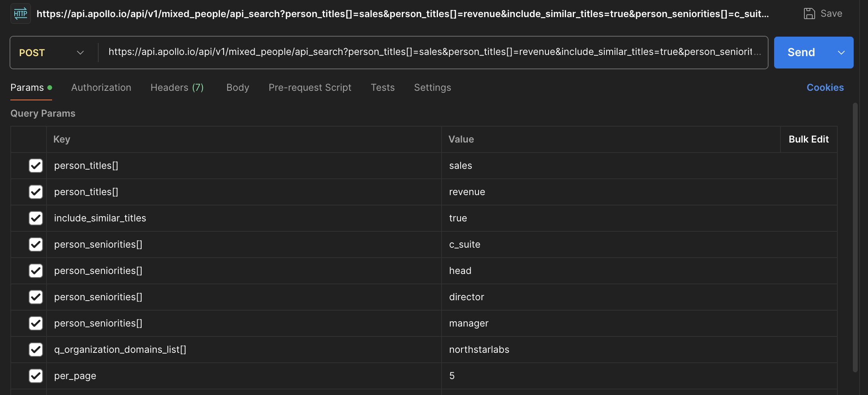Click the per_page key cell
868x395 pixels.
pos(244,376)
